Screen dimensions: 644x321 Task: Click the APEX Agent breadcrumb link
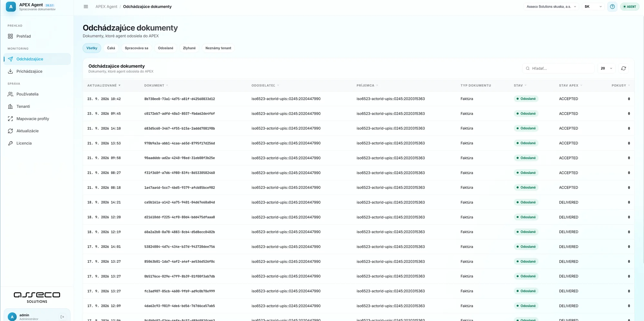(106, 6)
